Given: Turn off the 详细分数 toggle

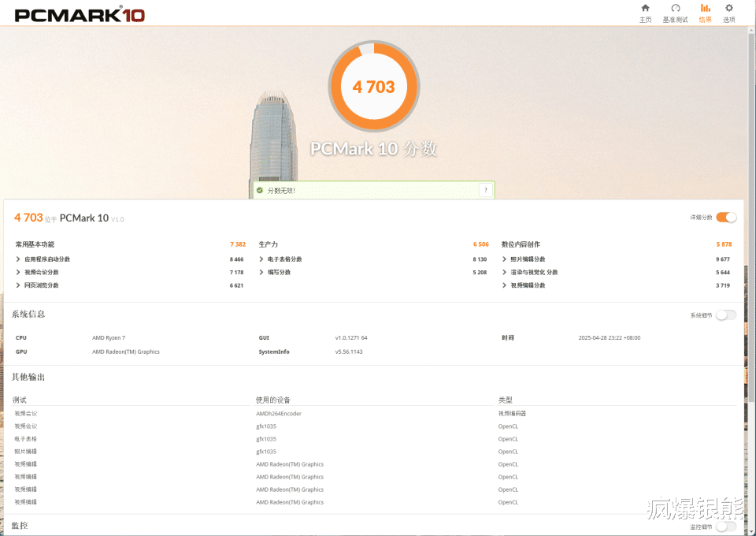Looking at the screenshot, I should 726,218.
